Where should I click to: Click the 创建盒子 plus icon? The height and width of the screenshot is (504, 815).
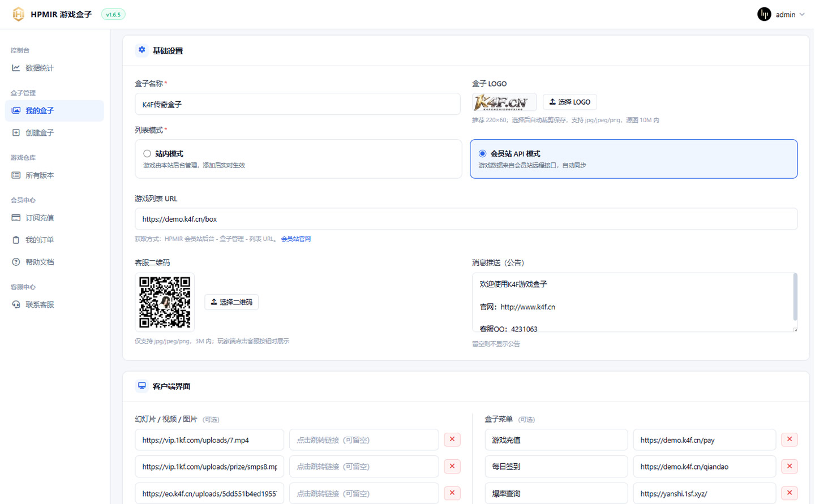click(16, 133)
